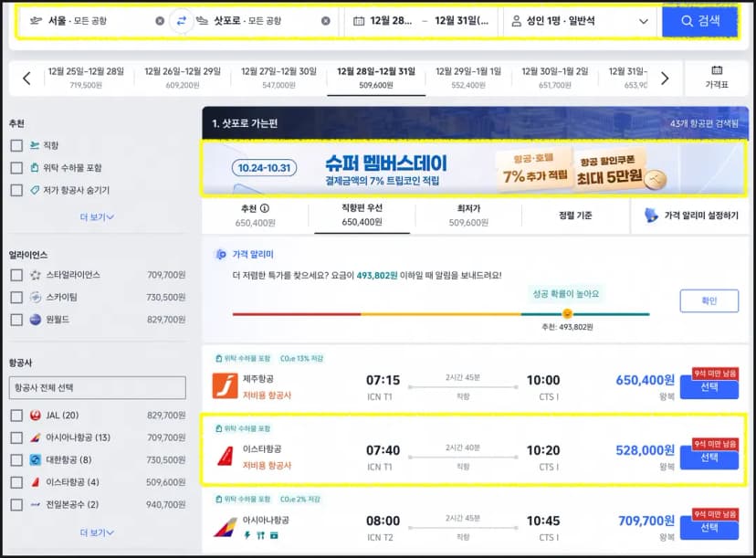Check the 원월드 alliance checkbox
Viewport: 756px width, 558px height.
point(16,320)
